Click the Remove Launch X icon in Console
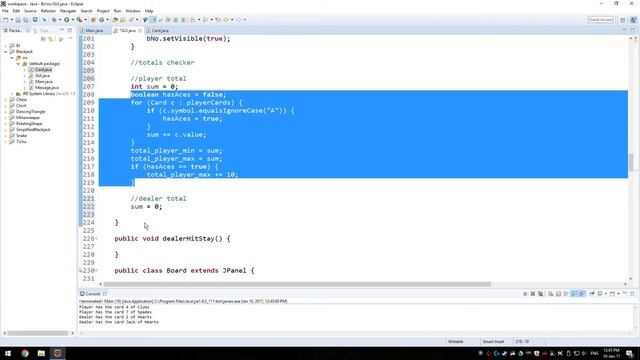Screen dimensions: 640x360 [533, 293]
